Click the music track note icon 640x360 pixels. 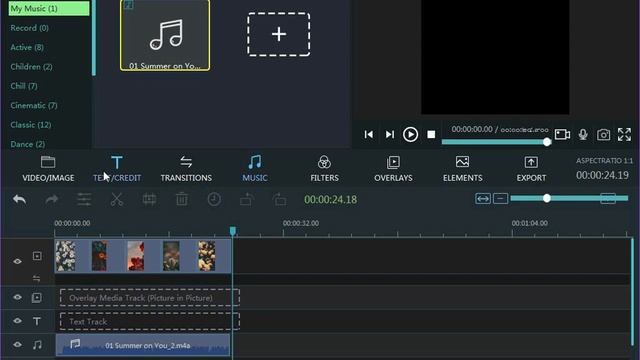(x=37, y=345)
